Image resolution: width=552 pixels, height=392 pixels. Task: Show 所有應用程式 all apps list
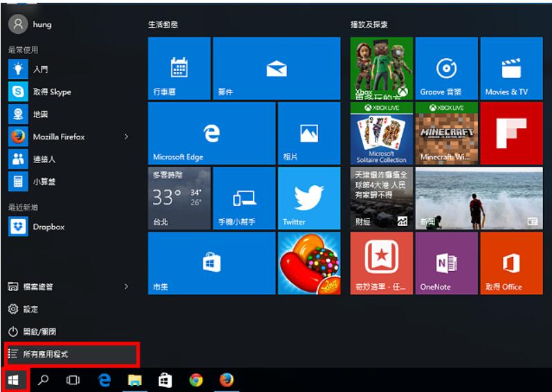71,354
